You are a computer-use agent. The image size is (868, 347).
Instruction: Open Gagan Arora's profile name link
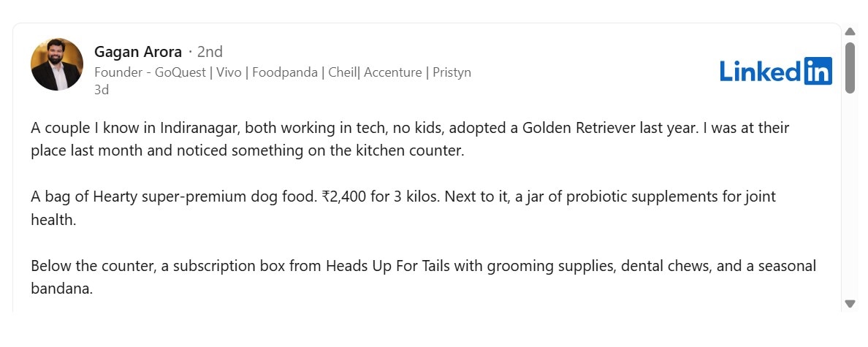pyautogui.click(x=138, y=52)
